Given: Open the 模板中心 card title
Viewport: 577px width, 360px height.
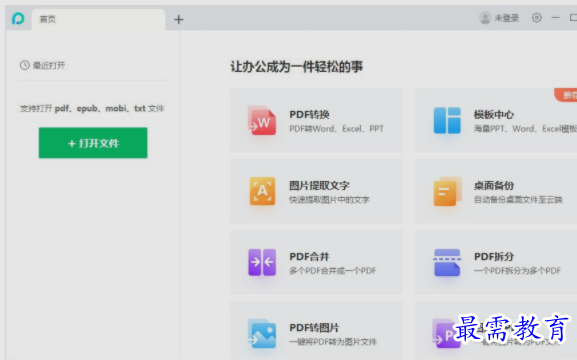Looking at the screenshot, I should tap(494, 114).
